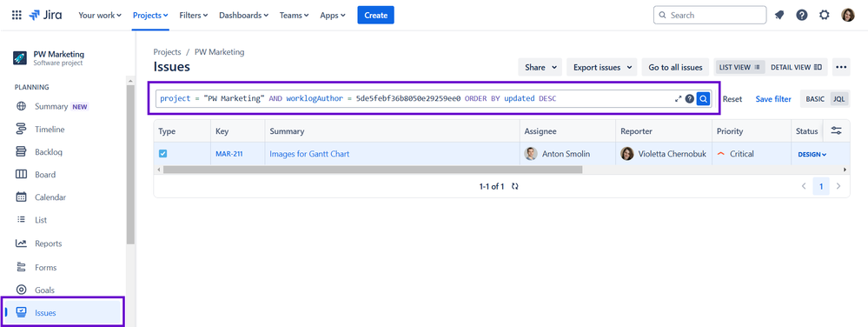The height and width of the screenshot is (327, 868).
Task: Refresh results with the circular arrows icon
Action: pos(515,186)
